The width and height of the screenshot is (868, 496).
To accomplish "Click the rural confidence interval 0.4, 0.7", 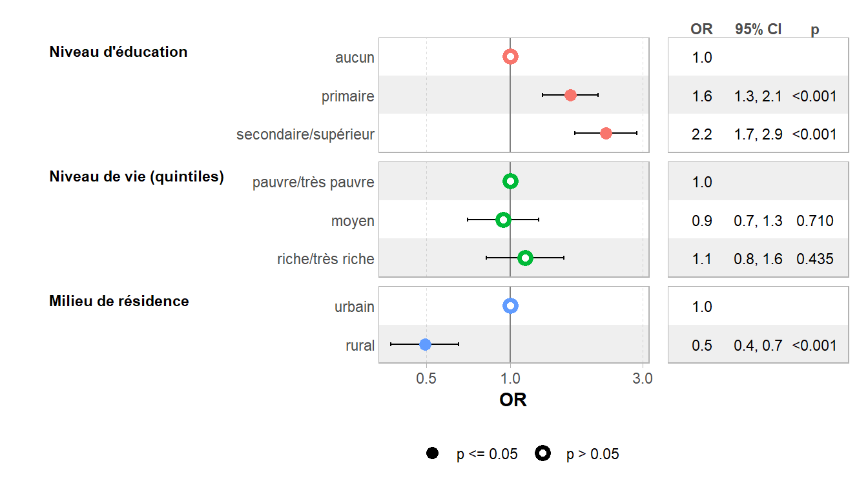I will click(x=758, y=346).
